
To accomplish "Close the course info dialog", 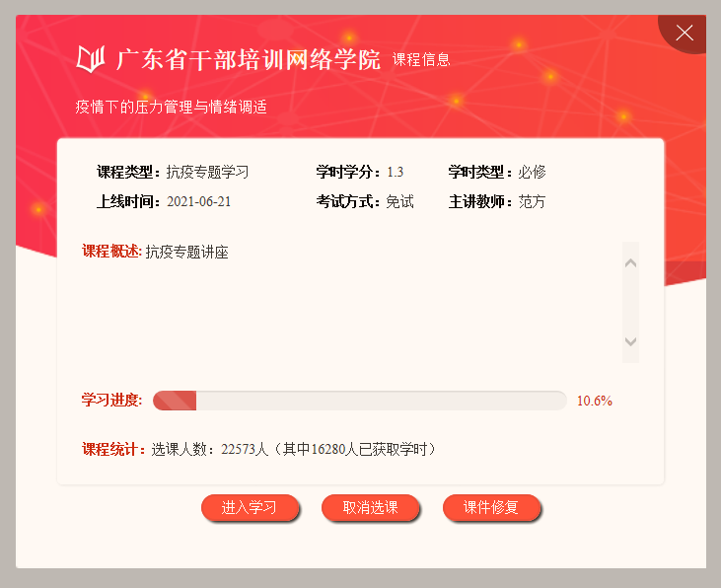I will 685,34.
